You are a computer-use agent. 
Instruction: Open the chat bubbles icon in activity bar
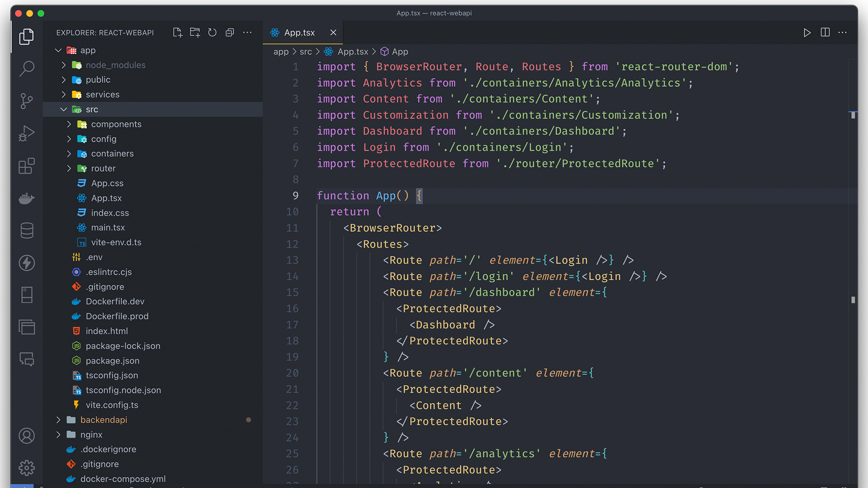(x=27, y=360)
